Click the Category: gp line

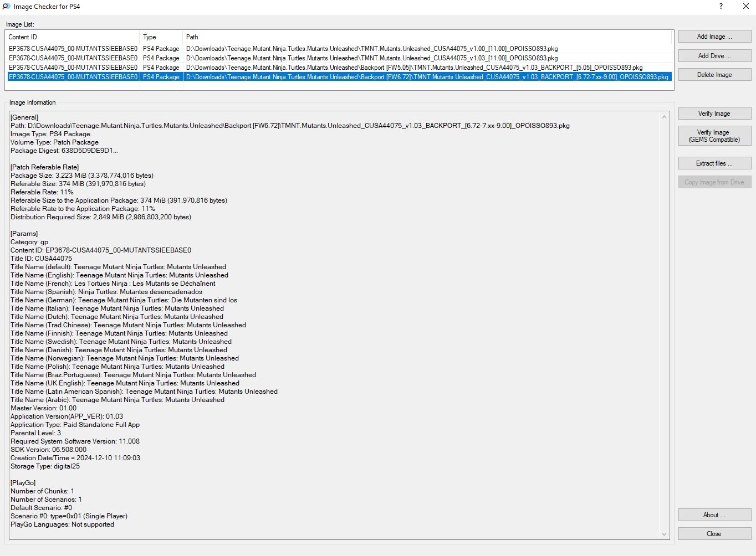click(29, 242)
